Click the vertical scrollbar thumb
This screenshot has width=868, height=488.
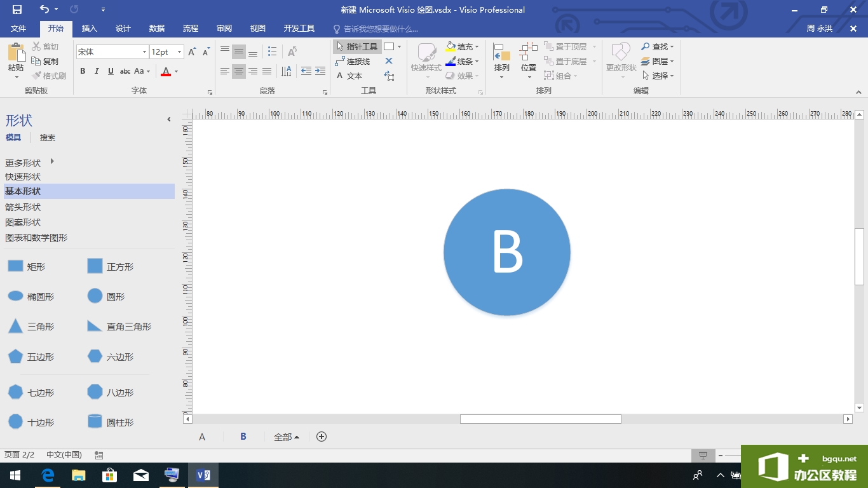pos(859,257)
